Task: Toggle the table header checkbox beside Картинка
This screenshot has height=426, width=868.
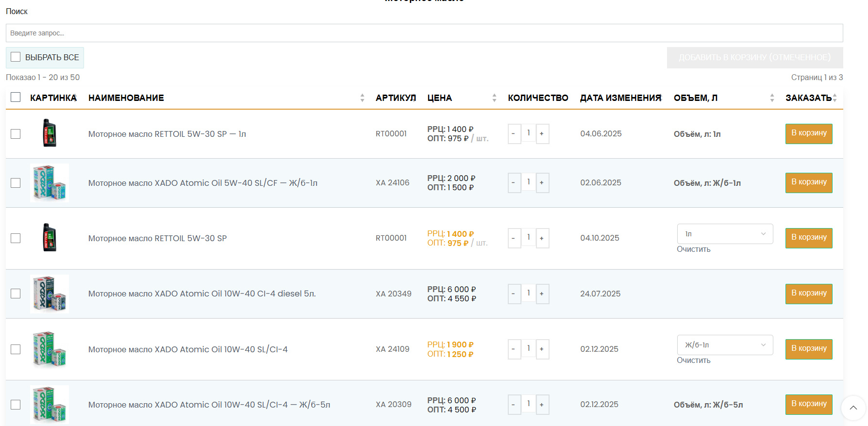Action: (x=16, y=97)
